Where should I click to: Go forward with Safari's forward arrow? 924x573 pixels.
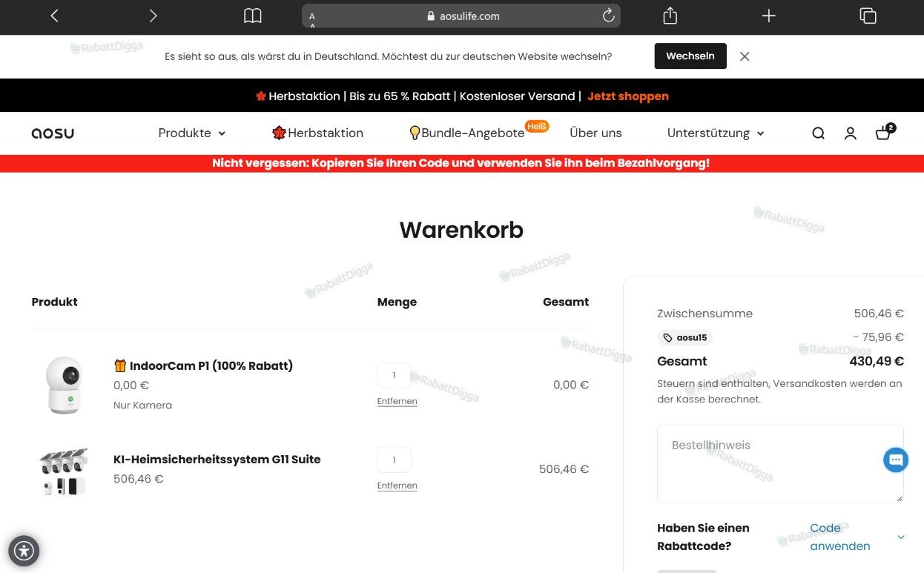tap(153, 16)
